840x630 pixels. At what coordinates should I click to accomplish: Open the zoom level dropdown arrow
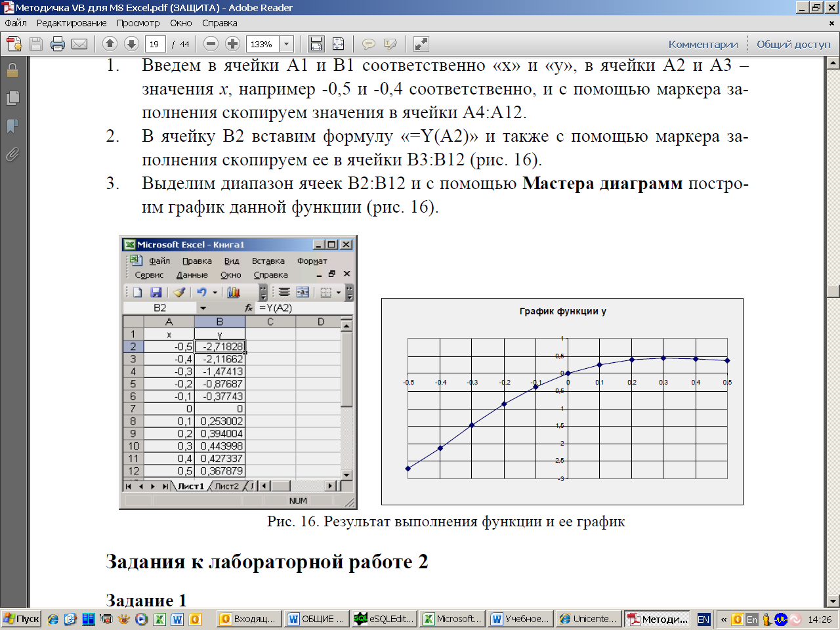286,44
